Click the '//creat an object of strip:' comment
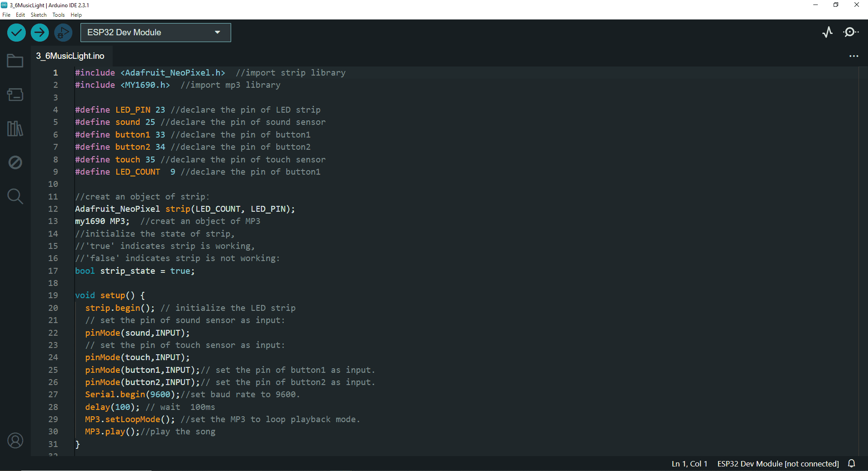 point(142,197)
